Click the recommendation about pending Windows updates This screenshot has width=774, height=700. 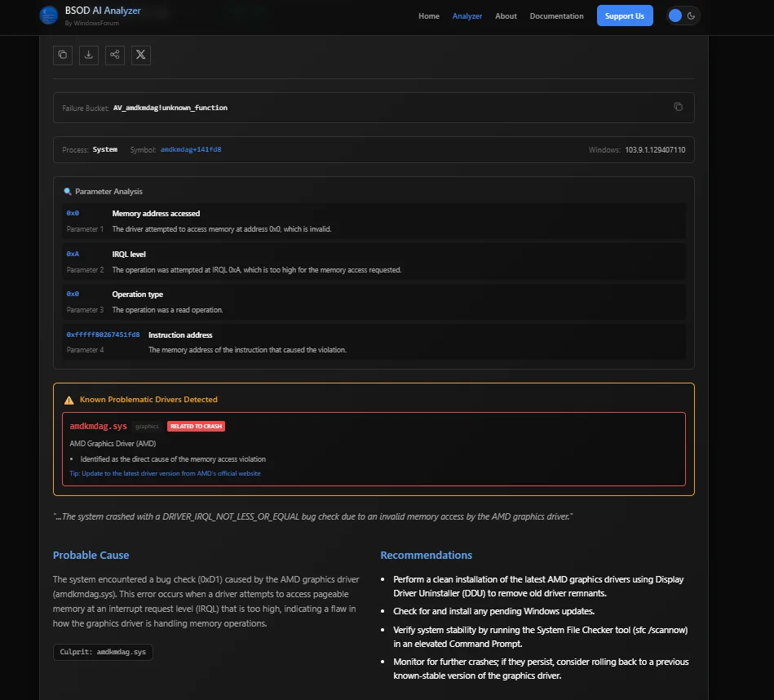pos(493,611)
